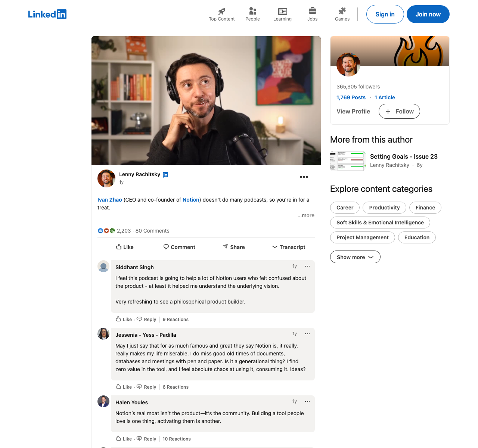Open sidebar profile photo of author
The height and width of the screenshot is (448, 478).
(x=348, y=64)
